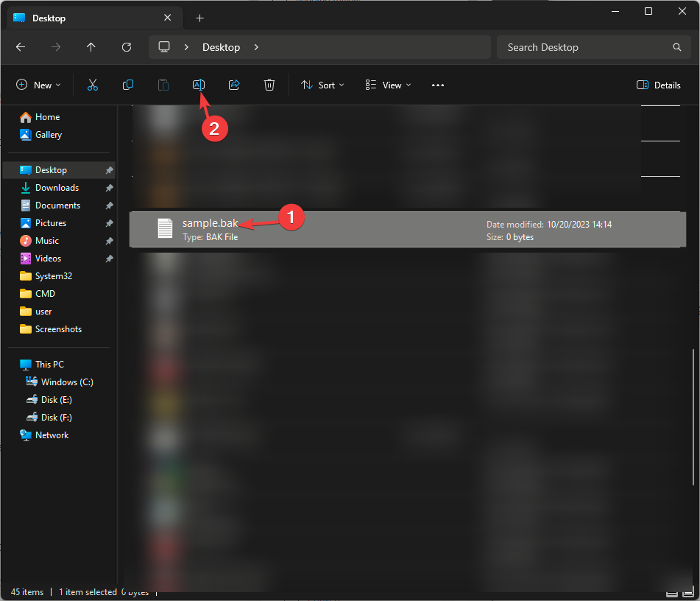Click the vertical scrollbar of file list
The width and height of the screenshot is (700, 601).
point(693,417)
